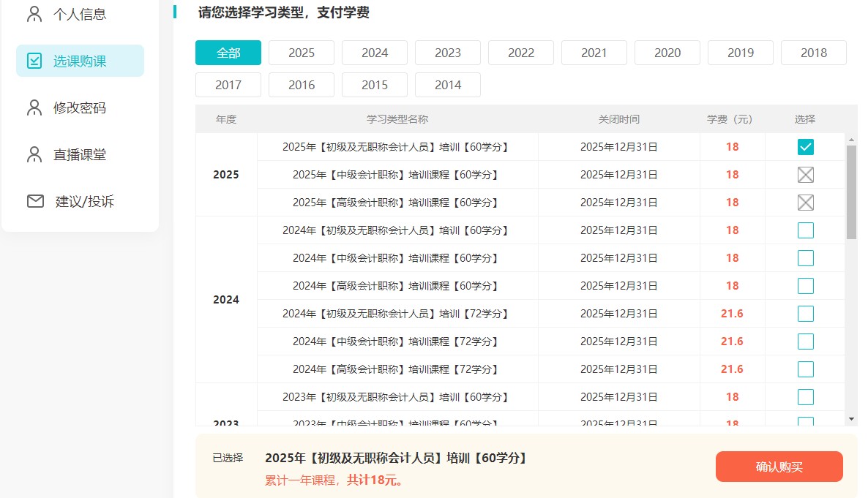Screen dimensions: 868x498
Task: Filter courses by year 2021
Action: tap(594, 53)
